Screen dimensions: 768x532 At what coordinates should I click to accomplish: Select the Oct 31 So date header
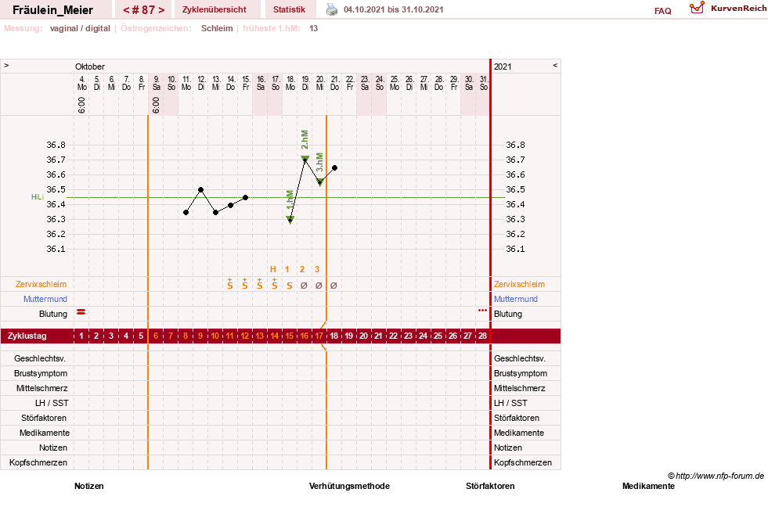[x=484, y=83]
